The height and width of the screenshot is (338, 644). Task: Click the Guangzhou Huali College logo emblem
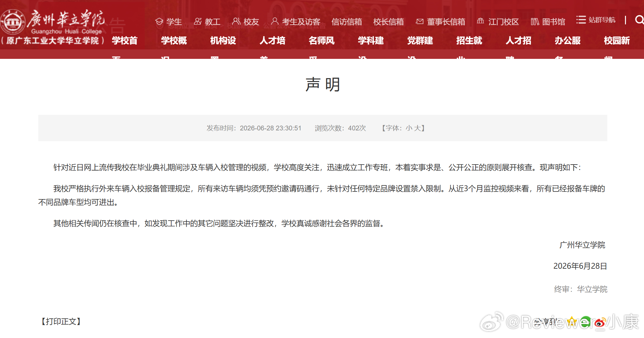point(13,22)
